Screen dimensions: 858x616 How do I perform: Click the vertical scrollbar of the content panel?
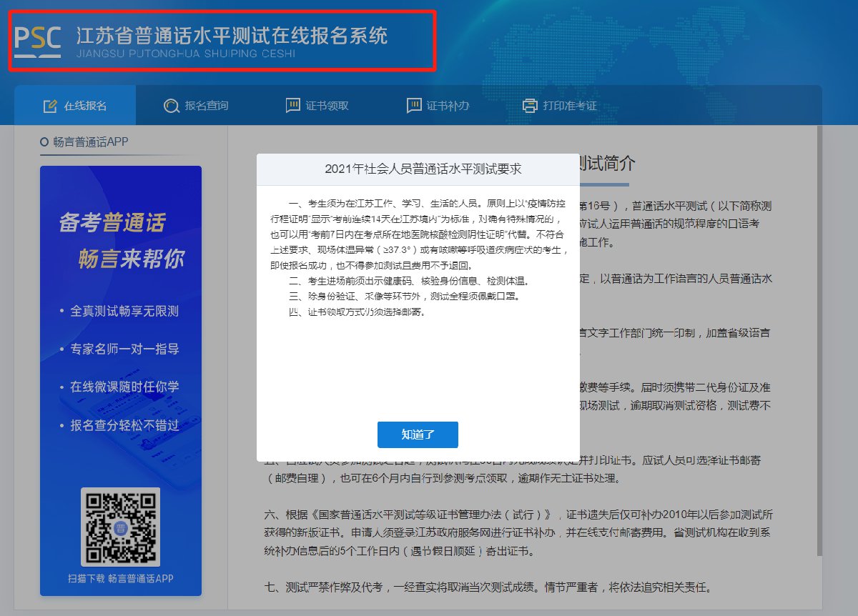tap(819, 322)
